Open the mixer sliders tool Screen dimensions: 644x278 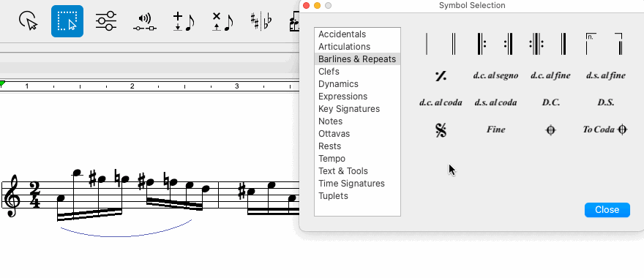106,21
